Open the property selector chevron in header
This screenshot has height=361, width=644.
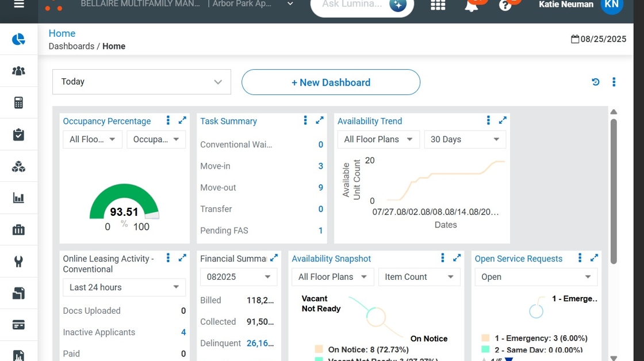tap(290, 3)
